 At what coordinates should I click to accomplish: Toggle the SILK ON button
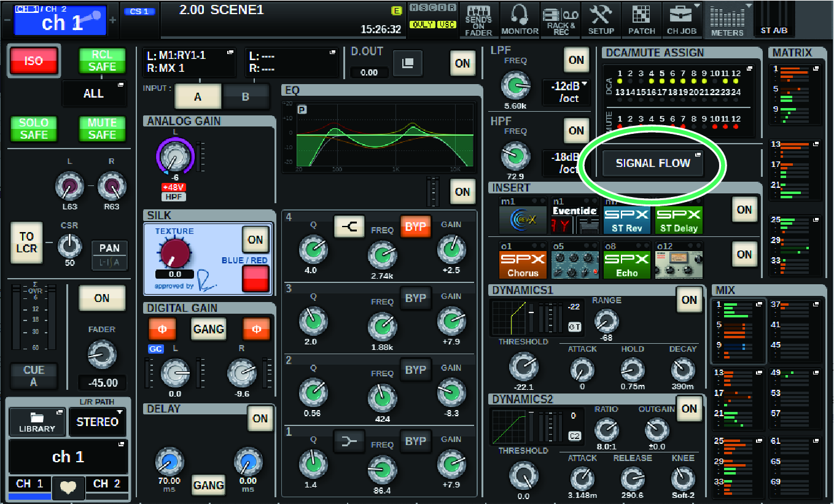[x=255, y=239]
